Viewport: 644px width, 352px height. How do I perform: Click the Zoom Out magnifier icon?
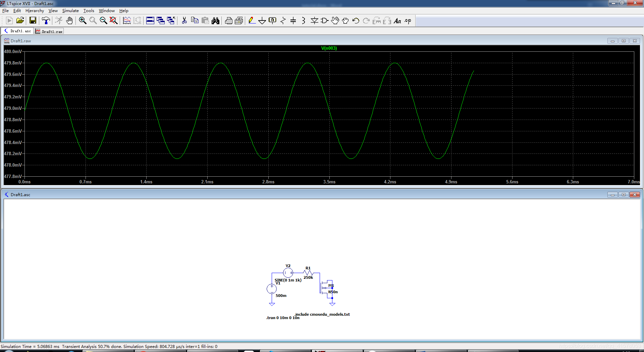103,20
